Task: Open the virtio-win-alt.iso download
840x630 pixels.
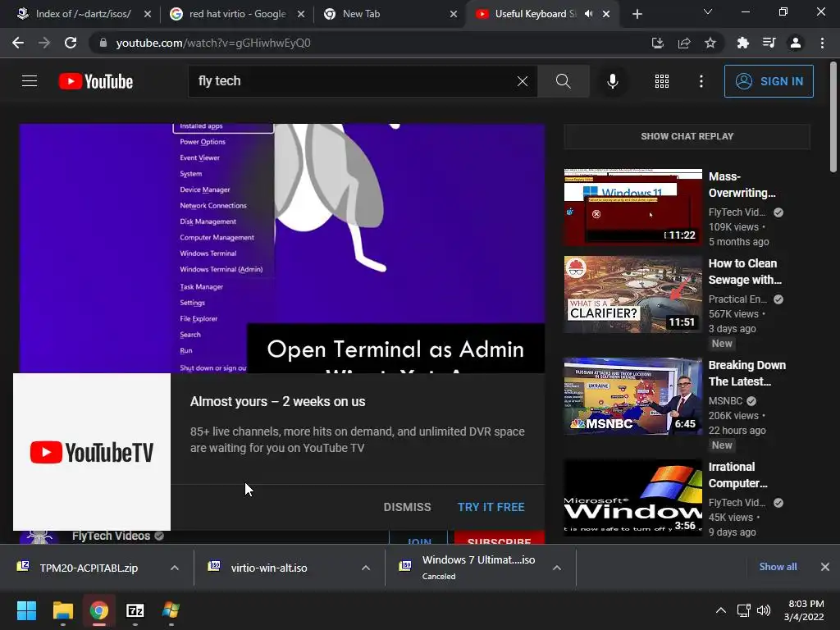Action: pyautogui.click(x=269, y=568)
